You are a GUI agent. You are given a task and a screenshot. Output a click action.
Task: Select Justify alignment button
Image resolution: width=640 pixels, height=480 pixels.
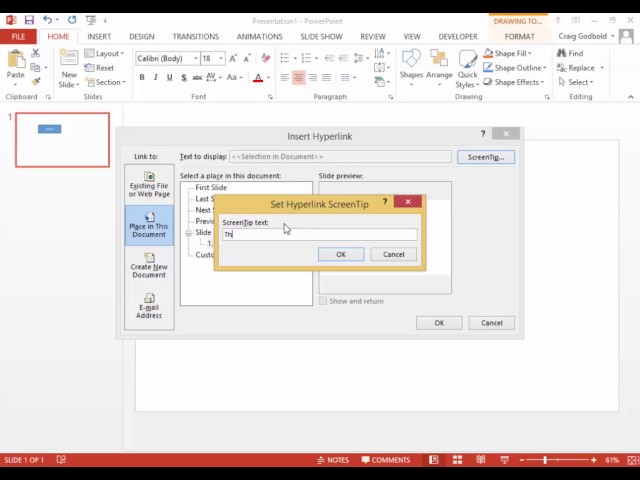[326, 77]
